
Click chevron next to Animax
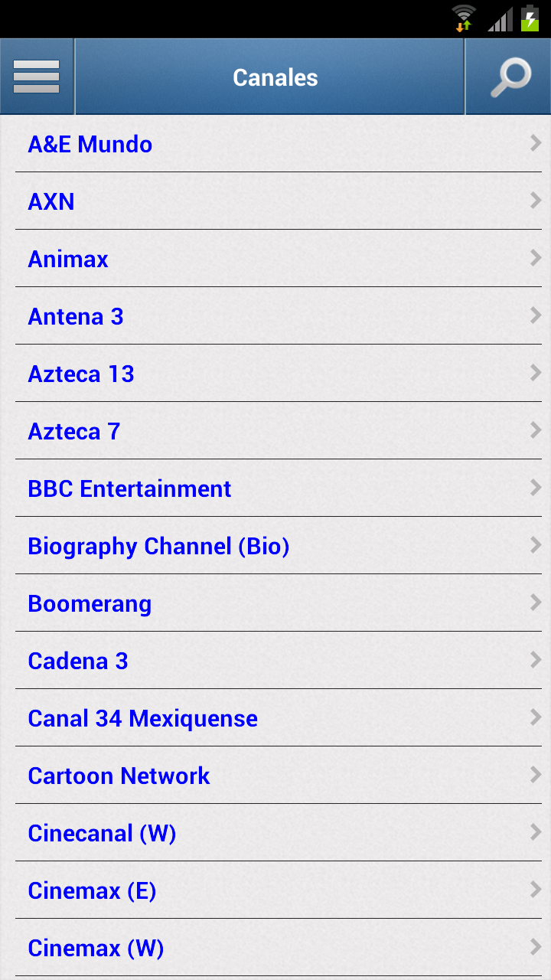click(x=535, y=258)
